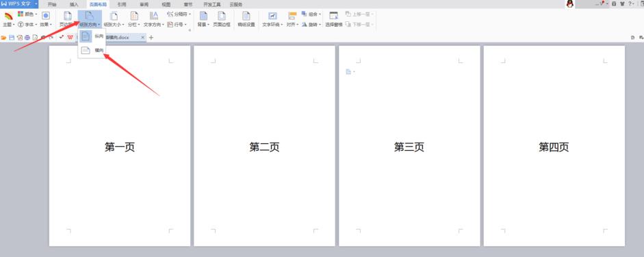644x257 pixels.
Task: Choose 横向 landscape orientation
Action: (x=92, y=50)
